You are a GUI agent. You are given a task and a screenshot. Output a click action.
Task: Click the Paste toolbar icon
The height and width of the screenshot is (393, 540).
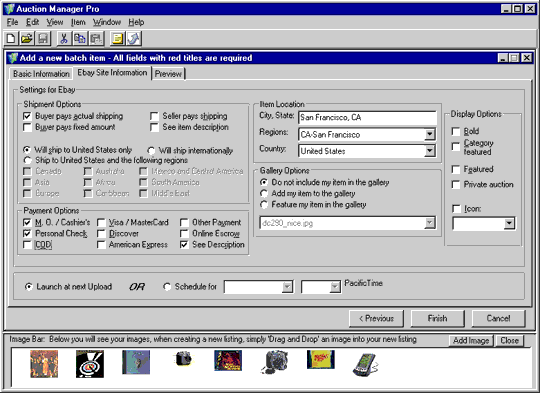coord(96,38)
